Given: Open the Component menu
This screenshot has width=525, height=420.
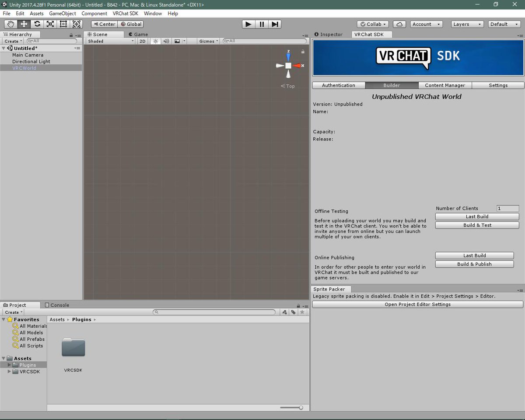Looking at the screenshot, I should click(94, 14).
